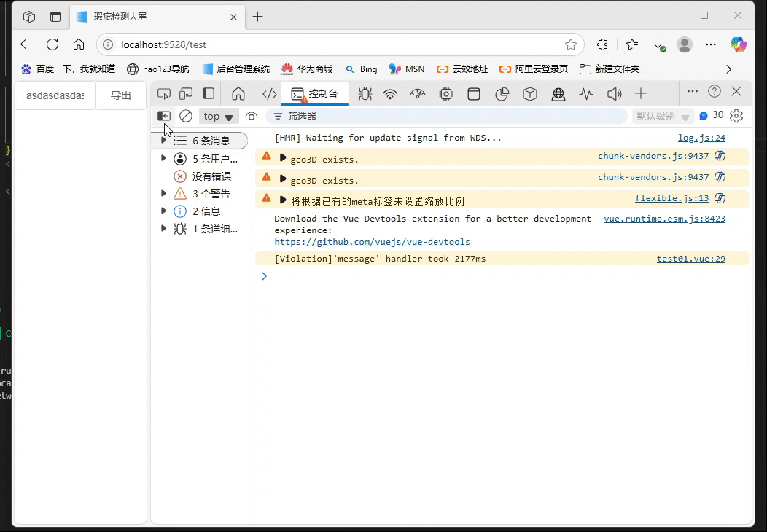Open console settings gear icon

(x=736, y=116)
